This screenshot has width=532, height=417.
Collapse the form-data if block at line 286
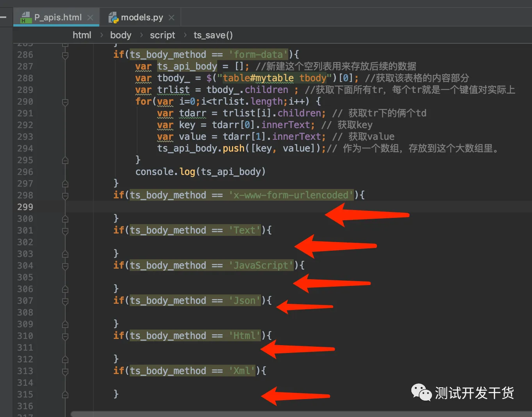65,55
